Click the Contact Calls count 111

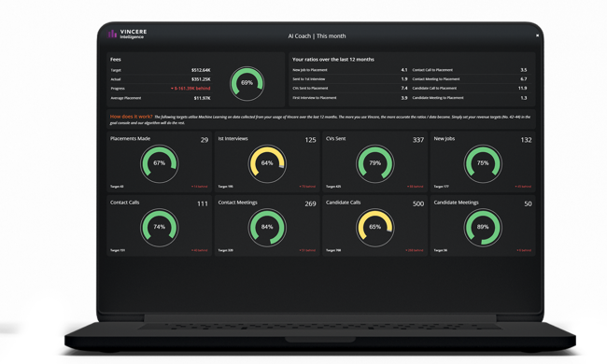tap(203, 203)
